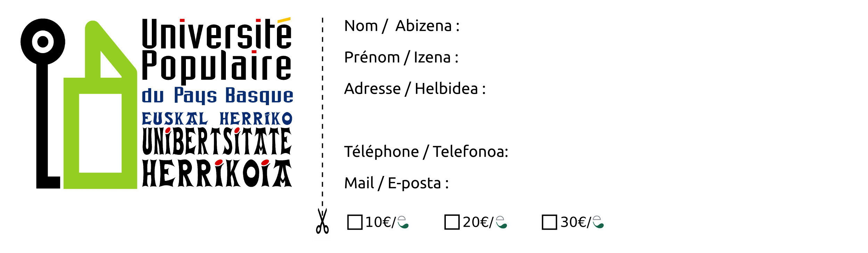
Task: Click the "Université Populaire" title text
Action: tap(217, 50)
